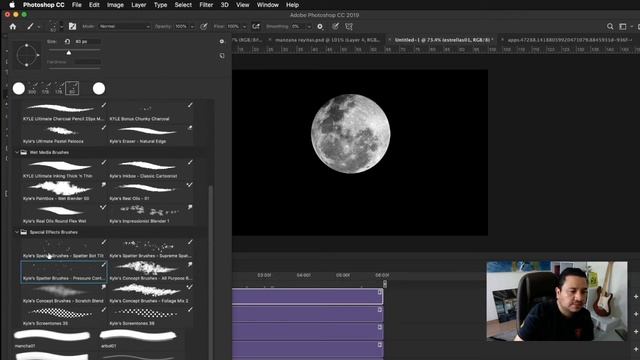
Task: Select Kyle's Concept Brushes - All Purpose
Action: (x=151, y=271)
